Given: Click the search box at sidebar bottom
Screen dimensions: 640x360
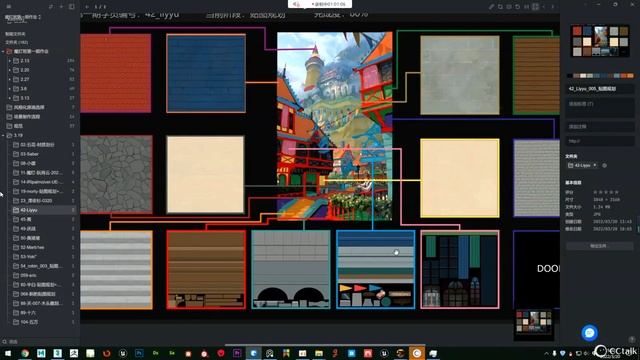Looking at the screenshot, I should (x=40, y=342).
